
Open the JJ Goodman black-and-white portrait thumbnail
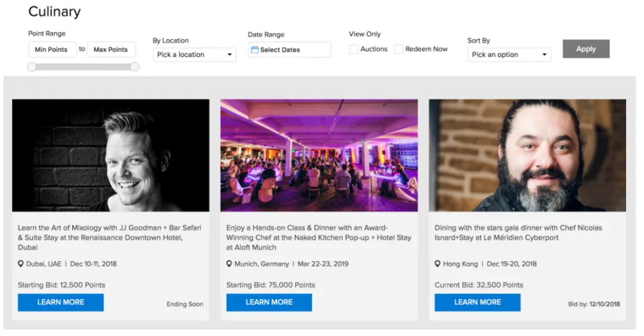pos(110,155)
